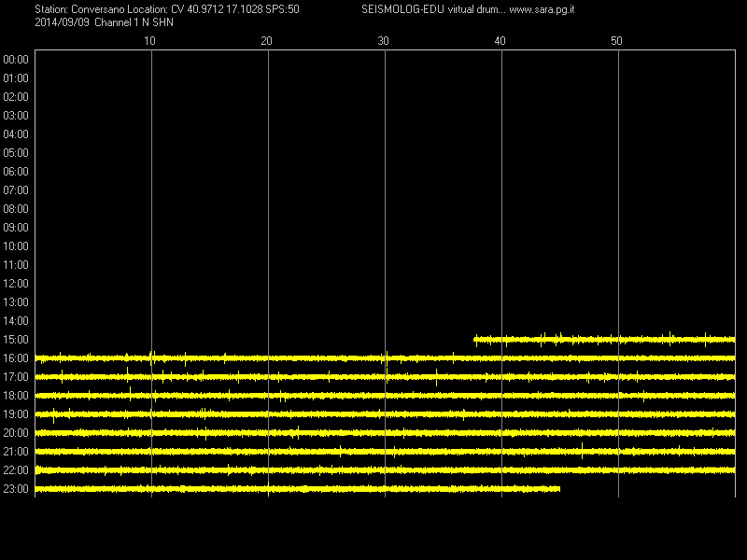Click the 16:00 hour label
Image resolution: width=747 pixels, height=560 pixels.
[16, 358]
